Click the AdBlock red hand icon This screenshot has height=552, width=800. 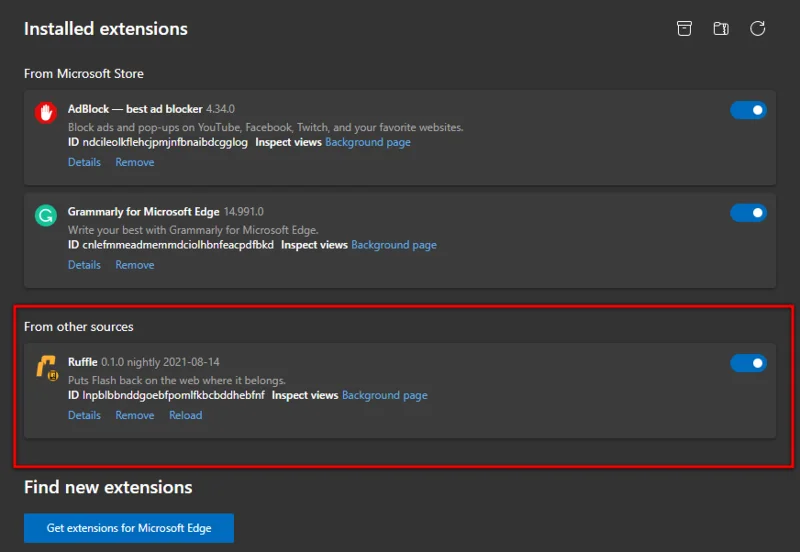(45, 113)
